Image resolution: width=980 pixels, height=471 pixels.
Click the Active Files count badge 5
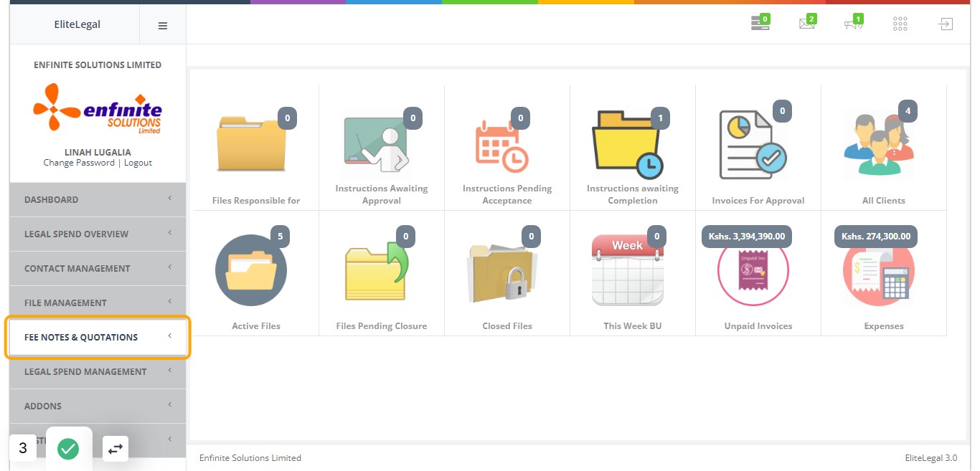[x=280, y=237]
